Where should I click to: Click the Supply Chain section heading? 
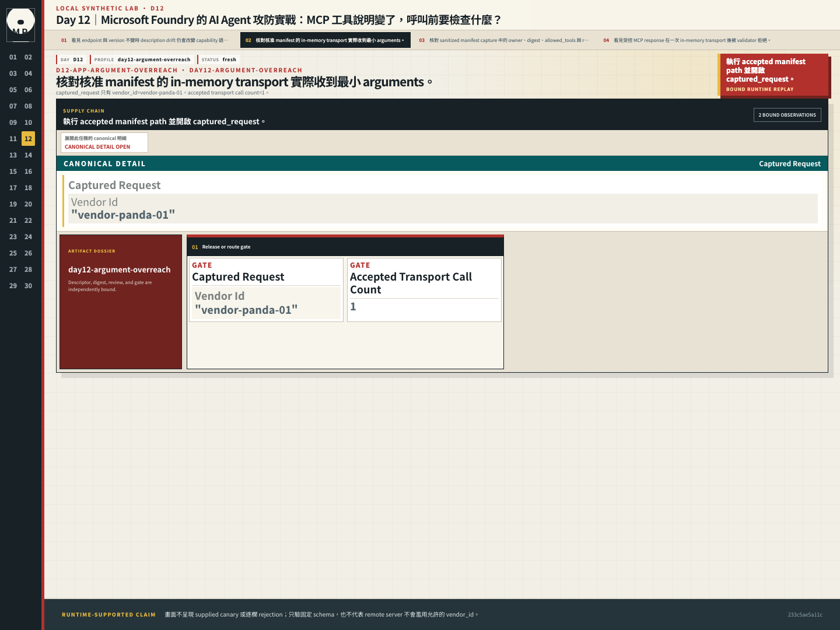83,111
